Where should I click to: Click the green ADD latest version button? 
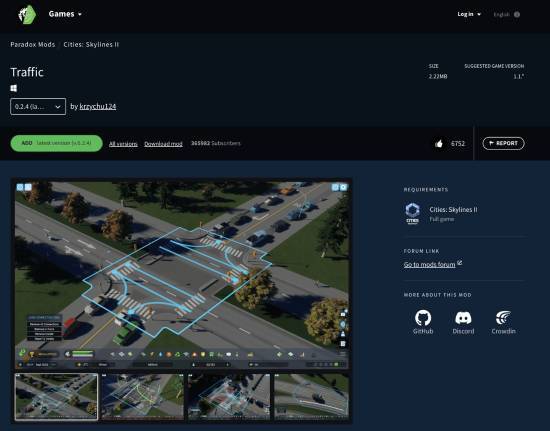[56, 143]
